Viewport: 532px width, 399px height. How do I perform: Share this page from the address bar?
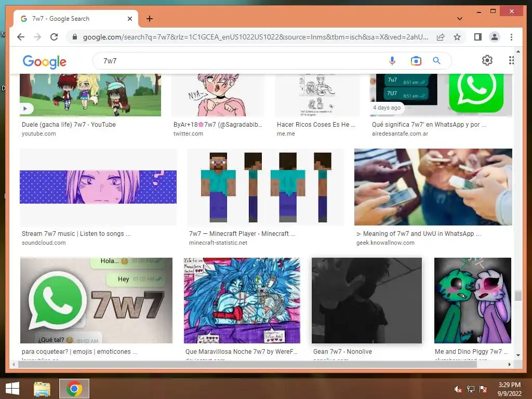441,37
